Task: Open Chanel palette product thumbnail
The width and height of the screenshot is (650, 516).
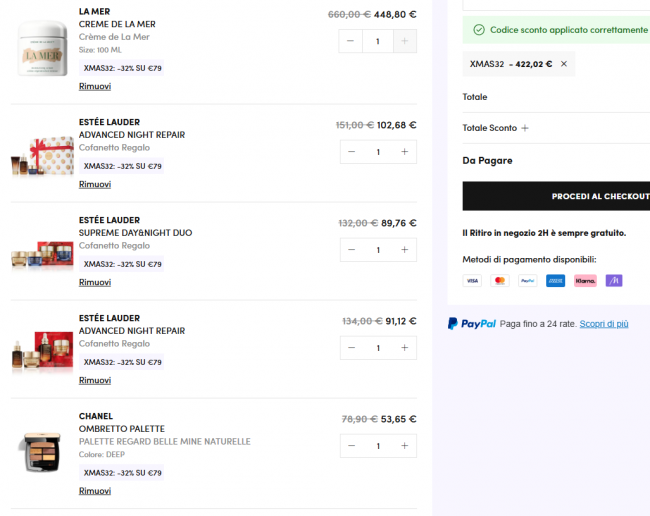Action: point(42,453)
